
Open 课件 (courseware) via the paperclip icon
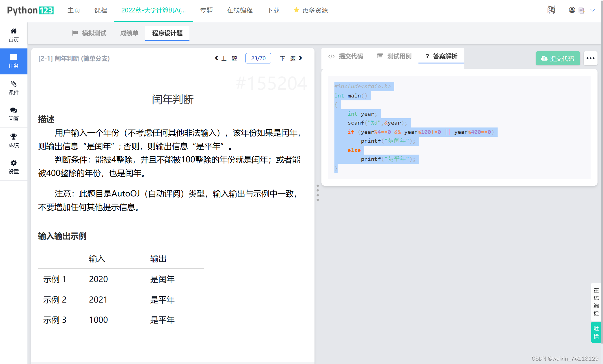click(x=14, y=88)
